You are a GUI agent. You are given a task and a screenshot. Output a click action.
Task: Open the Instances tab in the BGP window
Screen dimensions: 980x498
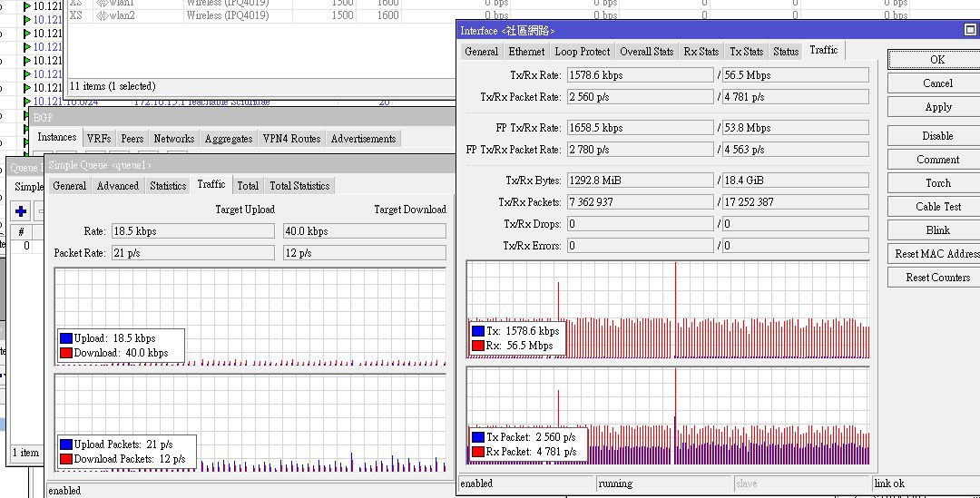tap(57, 138)
